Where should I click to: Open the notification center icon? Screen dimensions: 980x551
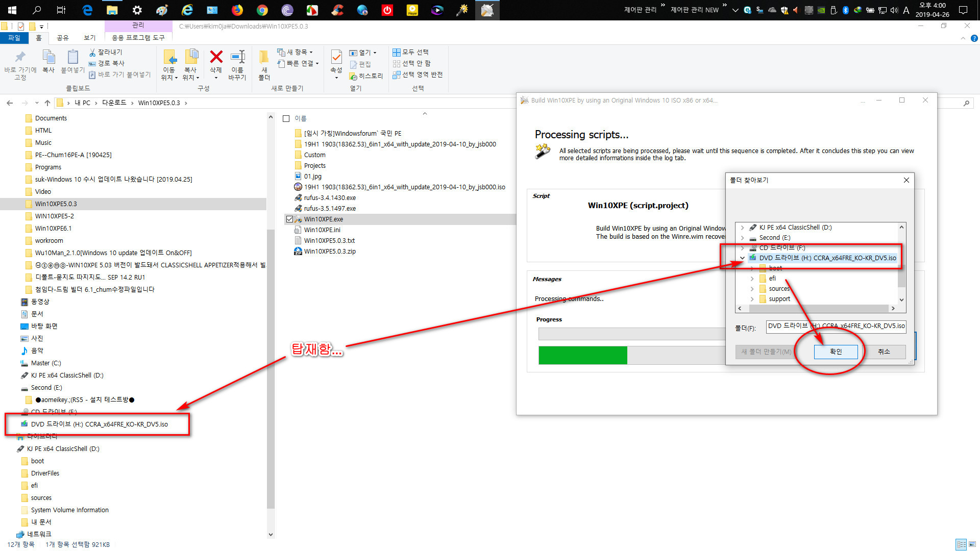(963, 10)
